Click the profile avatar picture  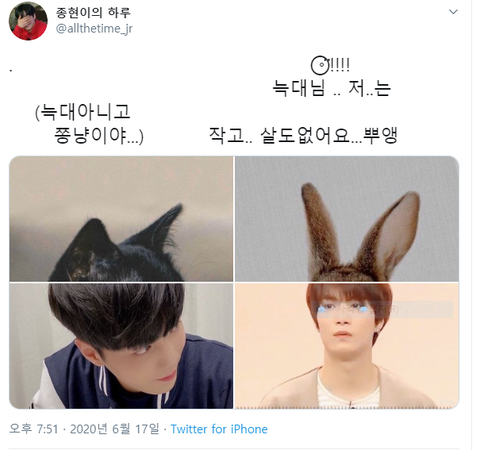pyautogui.click(x=28, y=21)
